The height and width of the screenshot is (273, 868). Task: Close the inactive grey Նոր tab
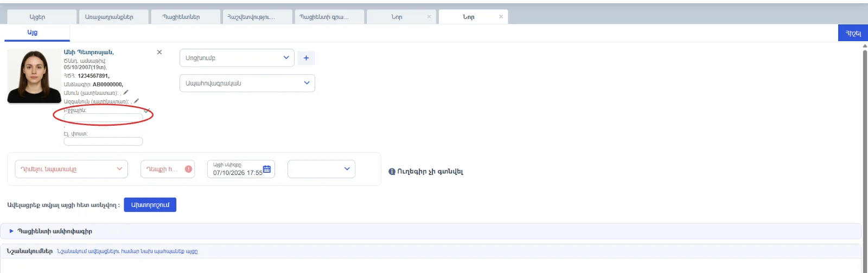click(429, 17)
